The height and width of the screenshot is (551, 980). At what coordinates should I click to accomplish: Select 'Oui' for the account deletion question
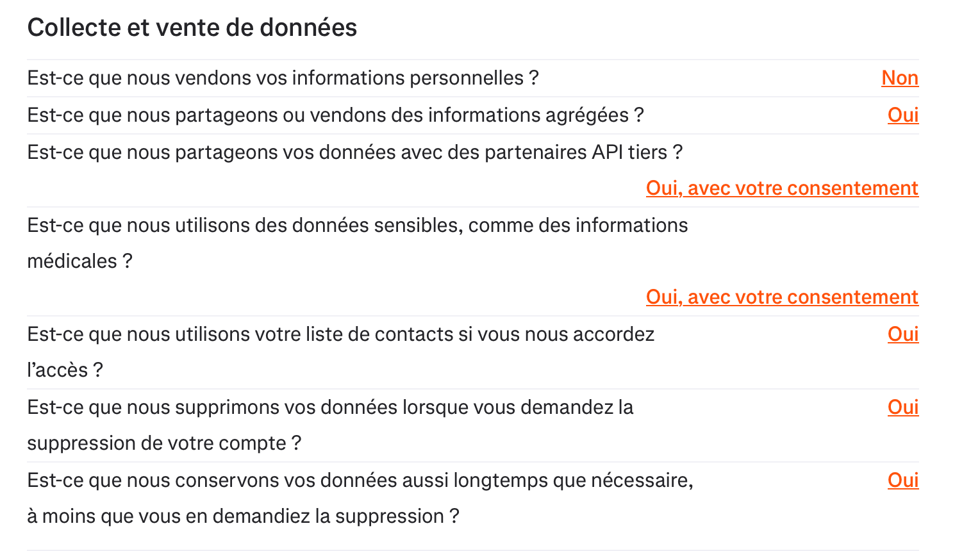(902, 407)
